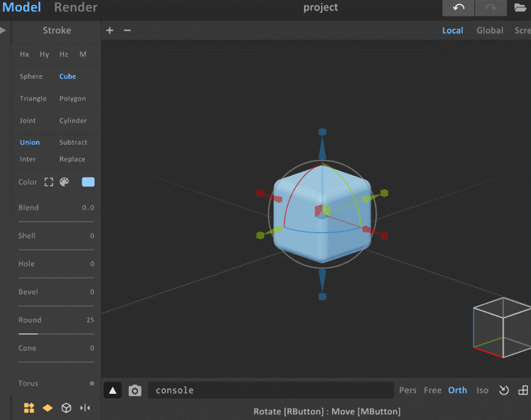Switch to Global transform space
Viewport: 531px width, 420px height.
click(x=489, y=31)
